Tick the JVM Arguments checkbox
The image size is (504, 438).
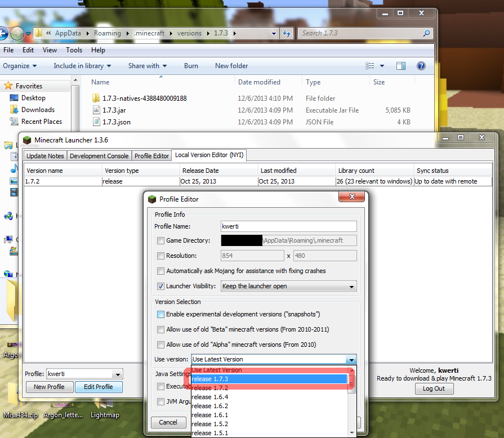160,401
